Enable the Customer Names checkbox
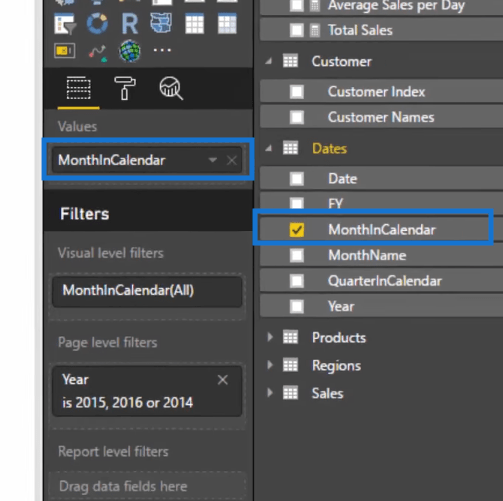 [x=297, y=117]
